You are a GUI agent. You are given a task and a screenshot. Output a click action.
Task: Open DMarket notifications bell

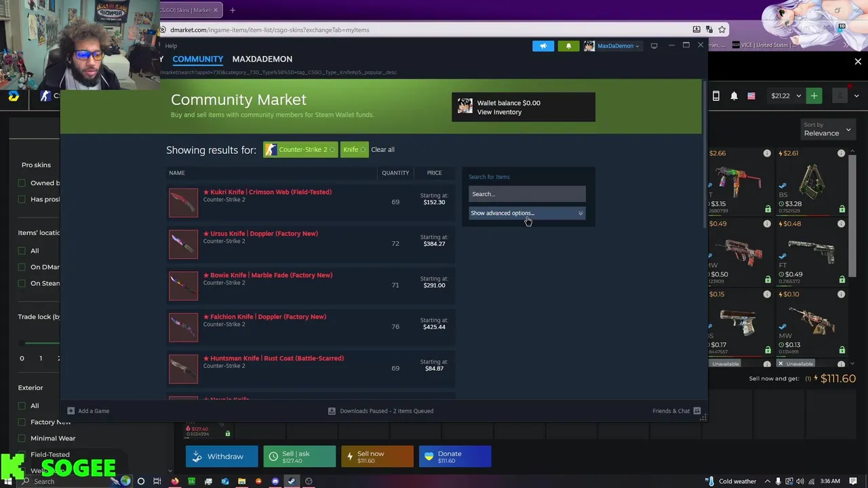(x=734, y=96)
